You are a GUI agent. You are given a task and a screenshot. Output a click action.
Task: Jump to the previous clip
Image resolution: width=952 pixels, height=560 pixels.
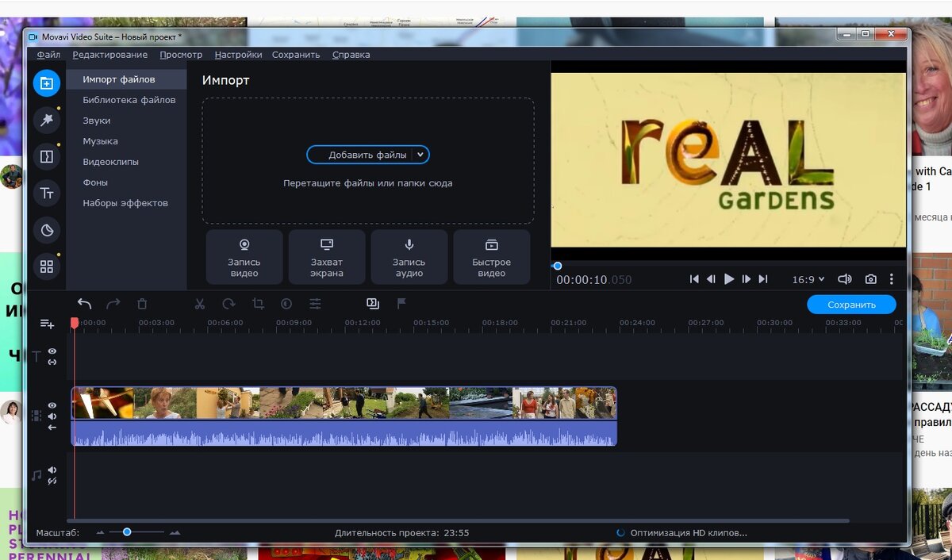pos(694,279)
